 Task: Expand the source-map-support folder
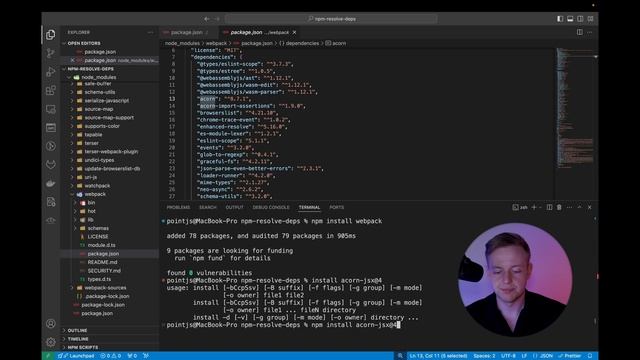click(x=109, y=118)
